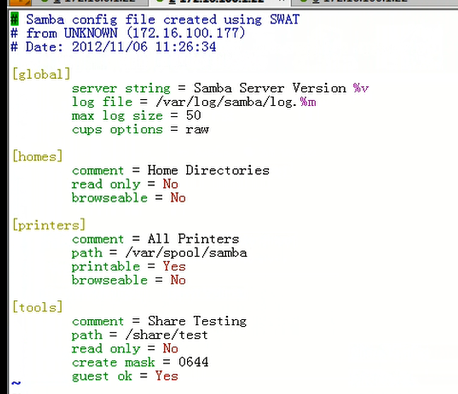Click the %v variable after Server Version

click(x=361, y=88)
